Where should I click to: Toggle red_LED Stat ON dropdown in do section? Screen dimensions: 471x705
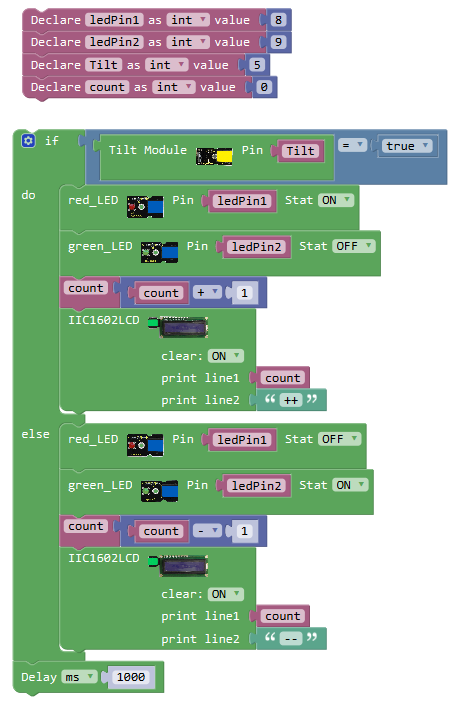pos(336,200)
